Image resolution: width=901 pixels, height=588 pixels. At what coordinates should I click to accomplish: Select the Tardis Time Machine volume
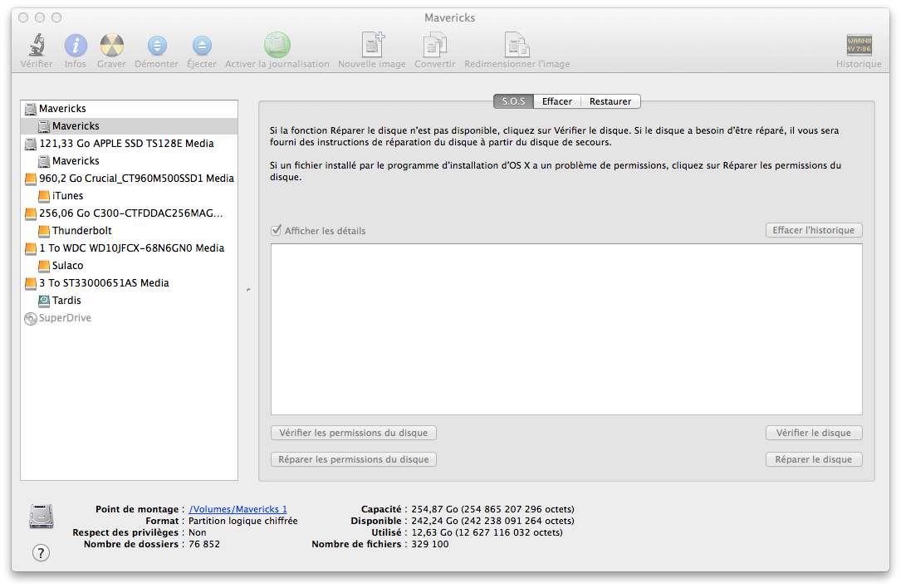pyautogui.click(x=130, y=301)
